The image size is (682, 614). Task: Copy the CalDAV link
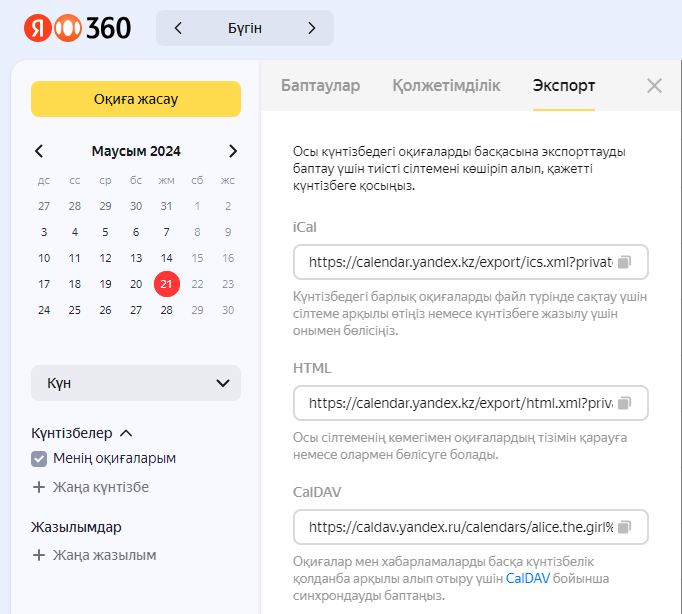[625, 527]
